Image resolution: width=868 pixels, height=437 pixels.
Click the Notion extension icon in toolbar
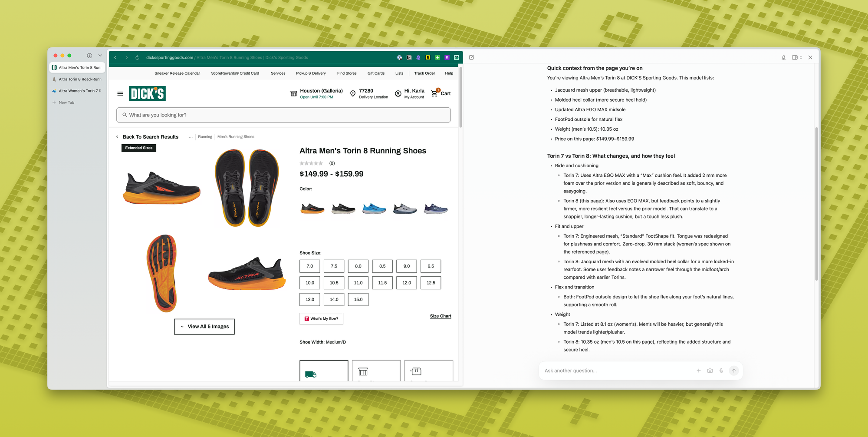409,57
